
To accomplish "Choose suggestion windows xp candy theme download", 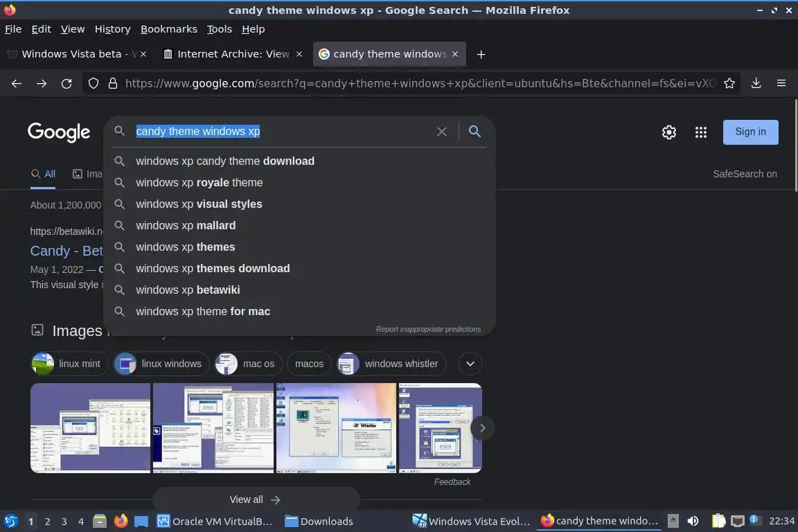I will pos(299,161).
